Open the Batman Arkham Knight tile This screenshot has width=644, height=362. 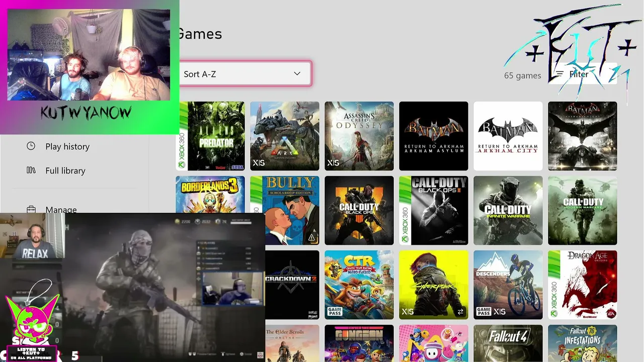(583, 136)
